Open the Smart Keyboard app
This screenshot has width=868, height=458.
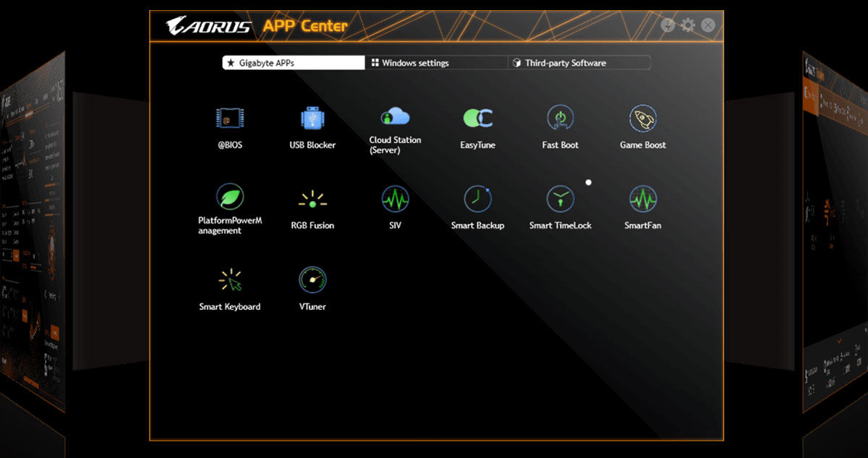click(230, 280)
